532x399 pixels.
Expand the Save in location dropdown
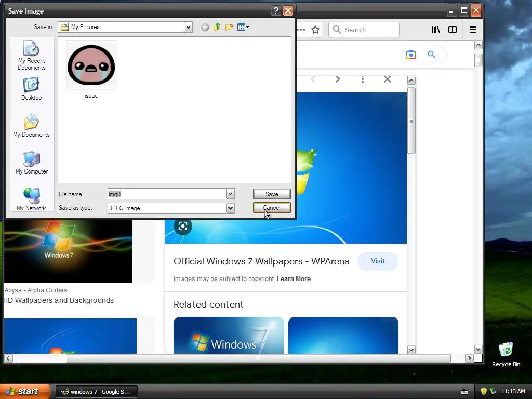pyautogui.click(x=188, y=27)
